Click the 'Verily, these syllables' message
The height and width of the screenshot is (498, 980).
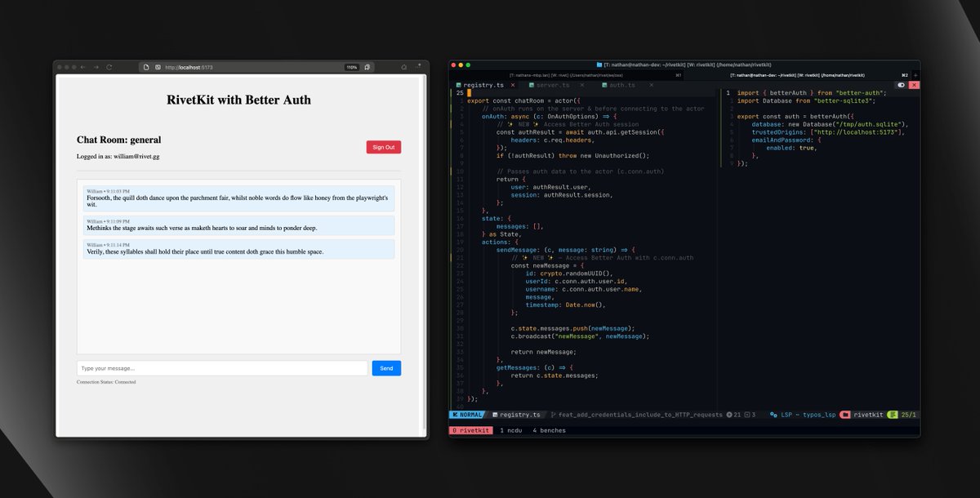coord(238,249)
